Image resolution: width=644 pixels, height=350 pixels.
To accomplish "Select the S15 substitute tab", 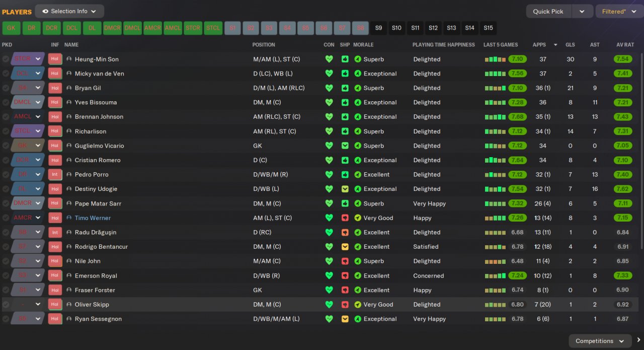I will tap(488, 28).
